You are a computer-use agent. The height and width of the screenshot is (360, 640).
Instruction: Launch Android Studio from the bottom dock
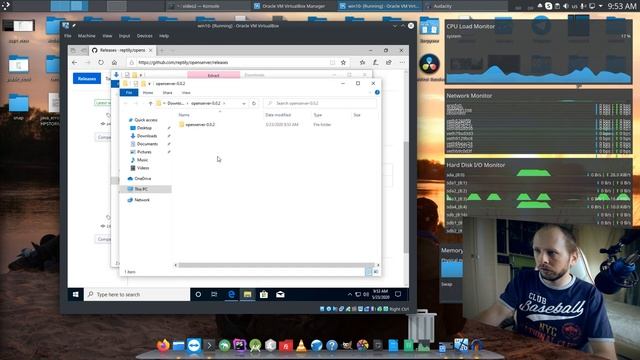pos(255,346)
